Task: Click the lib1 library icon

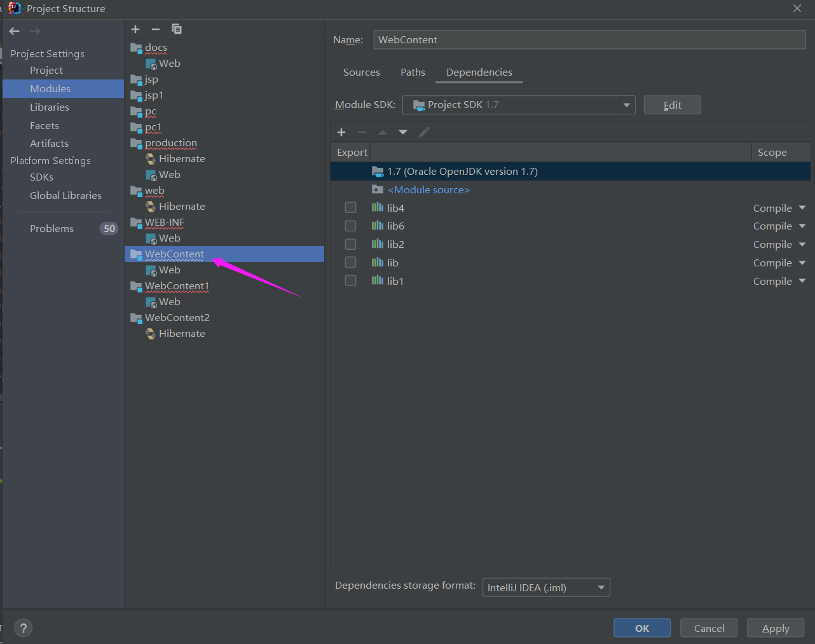Action: tap(378, 280)
